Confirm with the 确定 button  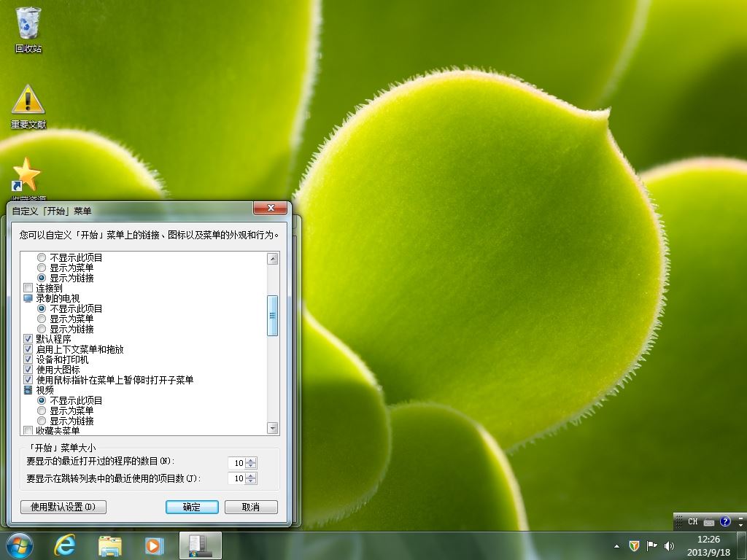pyautogui.click(x=192, y=507)
